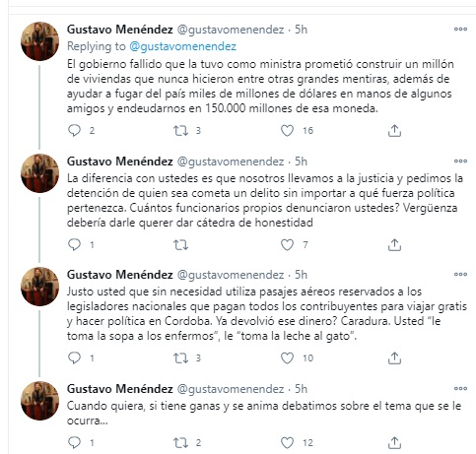Open more options on first tweet
This screenshot has height=454, width=476.
[460, 29]
